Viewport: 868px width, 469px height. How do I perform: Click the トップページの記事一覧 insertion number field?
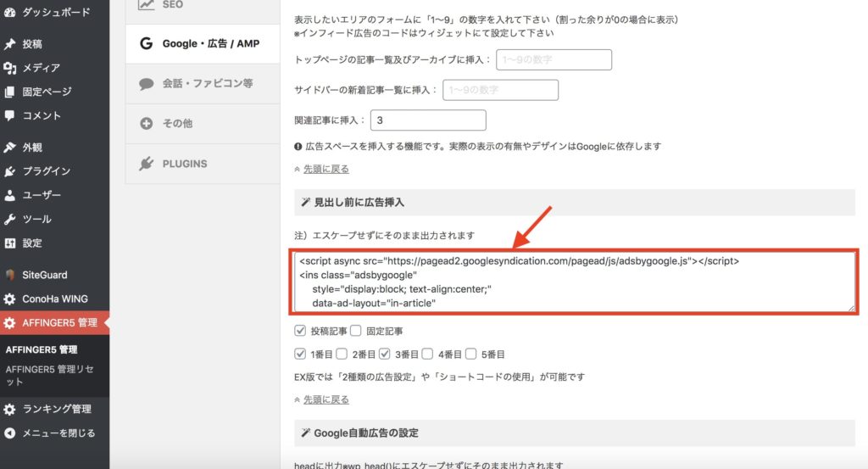tap(554, 60)
